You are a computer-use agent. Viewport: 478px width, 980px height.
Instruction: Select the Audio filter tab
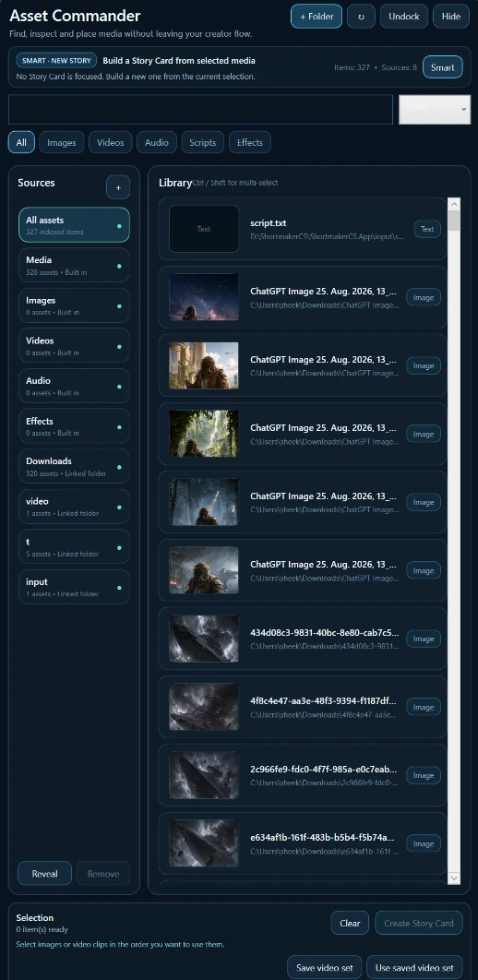pyautogui.click(x=157, y=142)
